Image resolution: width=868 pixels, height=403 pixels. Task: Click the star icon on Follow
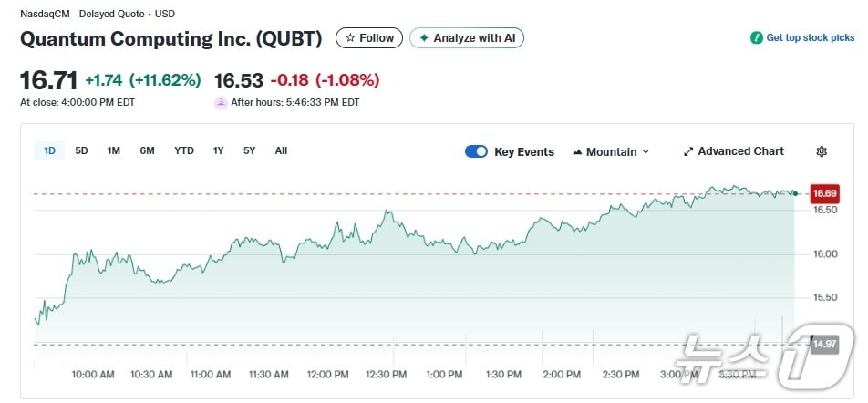click(x=350, y=38)
